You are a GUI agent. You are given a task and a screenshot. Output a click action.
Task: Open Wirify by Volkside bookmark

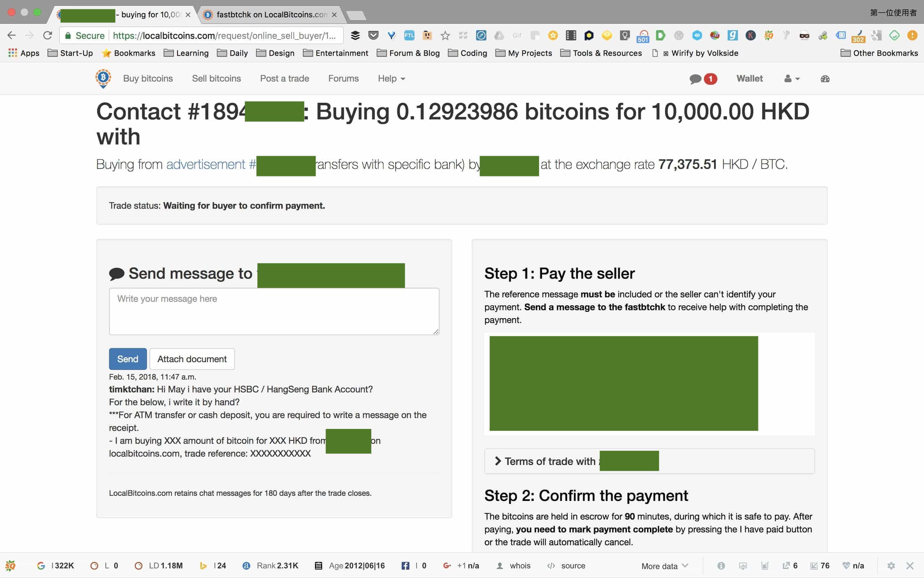695,53
